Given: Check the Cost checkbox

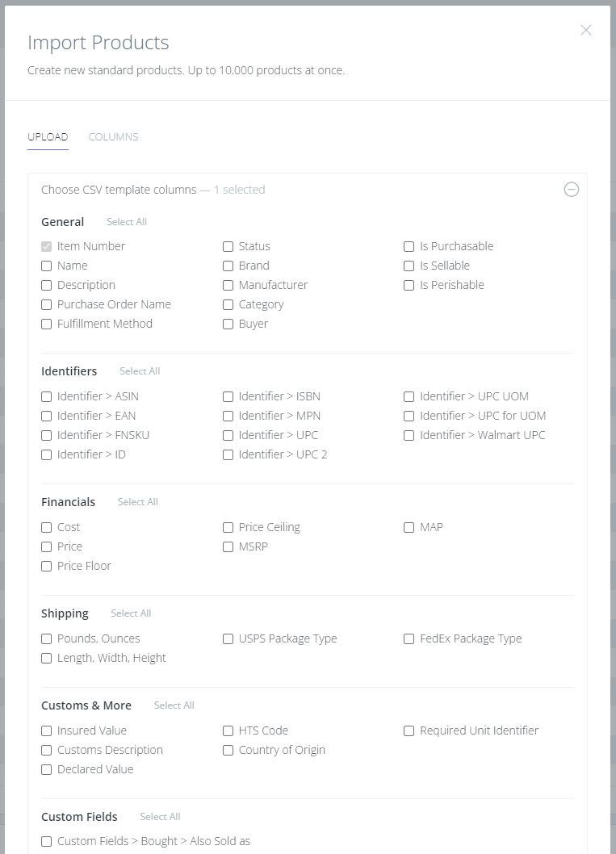Looking at the screenshot, I should click(47, 527).
